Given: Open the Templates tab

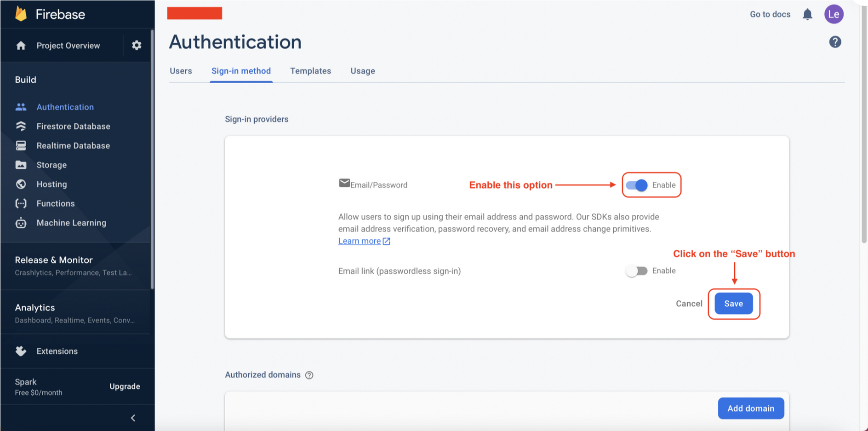Looking at the screenshot, I should pyautogui.click(x=310, y=71).
